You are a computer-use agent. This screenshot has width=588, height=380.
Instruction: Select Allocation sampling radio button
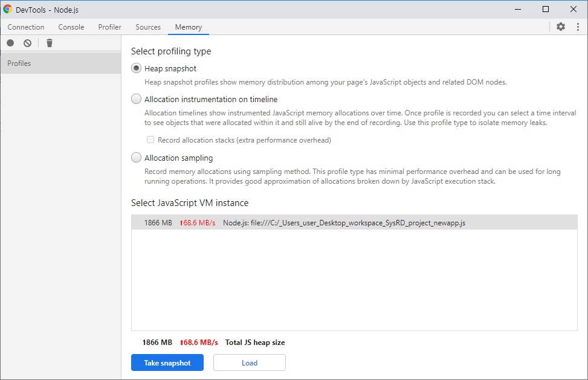[136, 158]
